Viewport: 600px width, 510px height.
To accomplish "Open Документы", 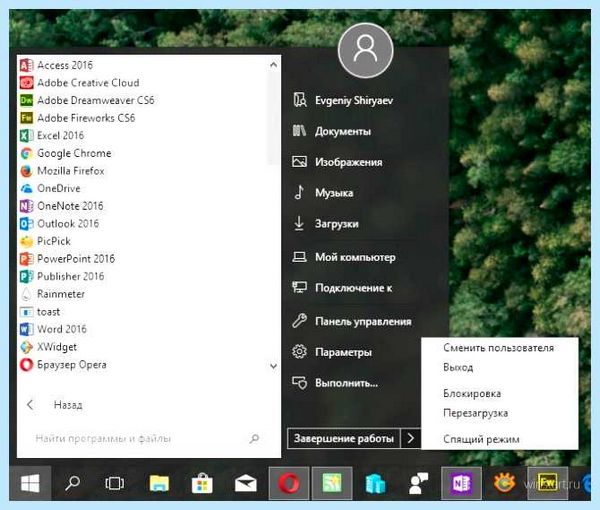I will (x=332, y=131).
